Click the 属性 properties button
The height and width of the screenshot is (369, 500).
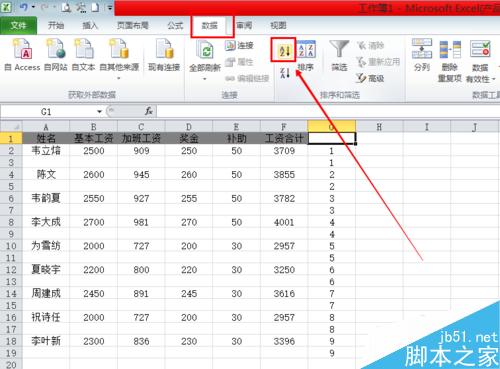point(239,62)
